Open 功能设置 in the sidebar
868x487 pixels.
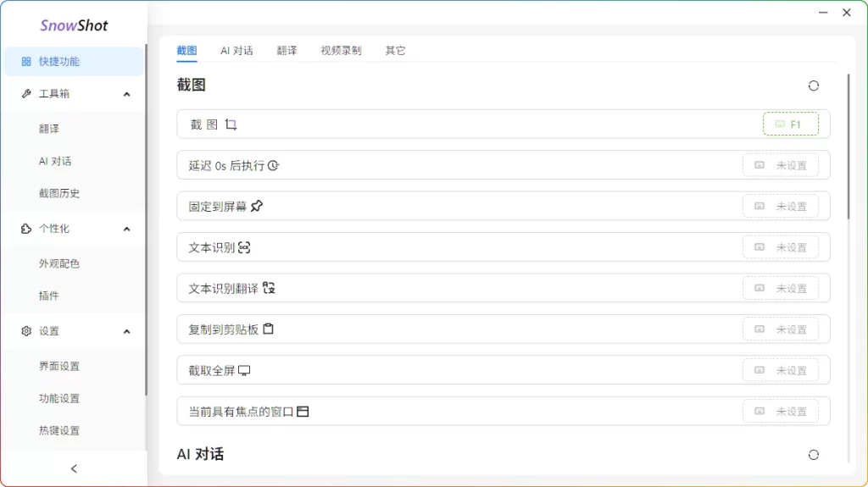[x=74, y=398]
